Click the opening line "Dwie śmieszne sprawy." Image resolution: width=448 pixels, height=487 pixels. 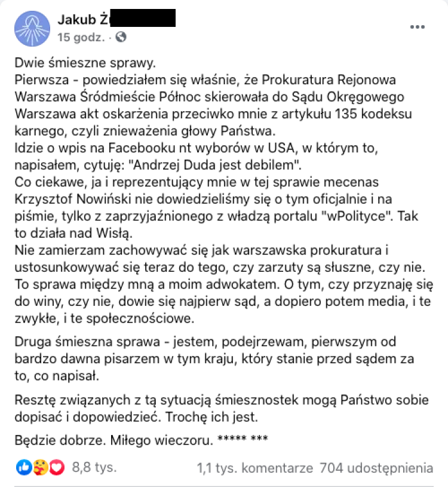coord(85,63)
